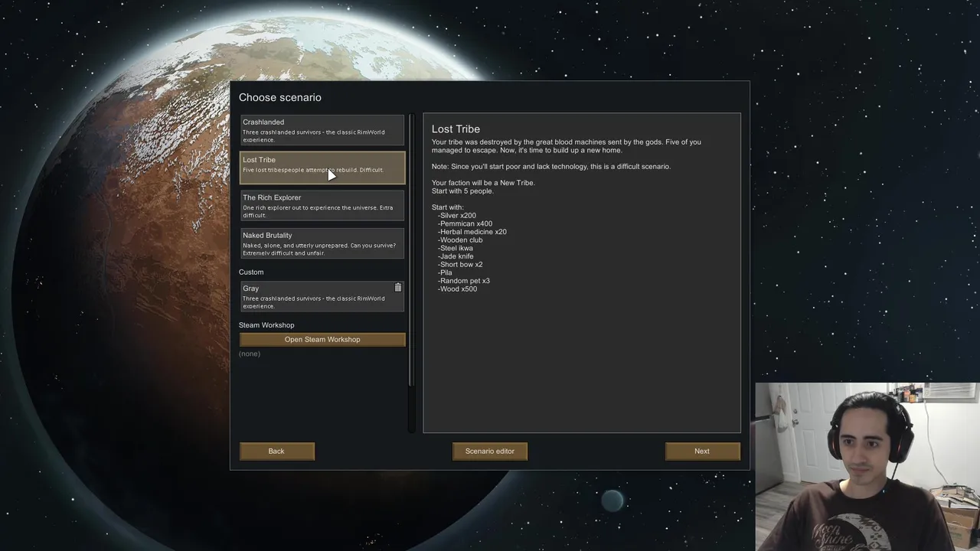Click the 'Custom' section label

[251, 272]
